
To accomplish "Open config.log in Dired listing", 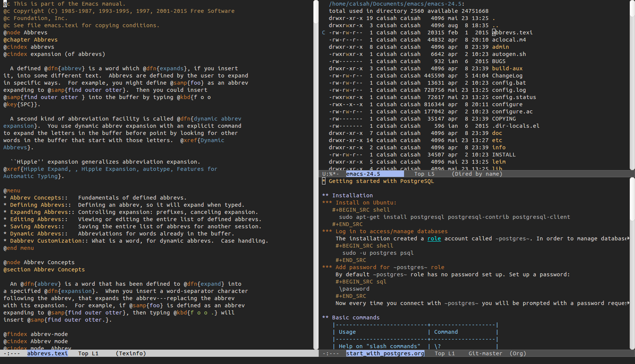I will coord(509,90).
